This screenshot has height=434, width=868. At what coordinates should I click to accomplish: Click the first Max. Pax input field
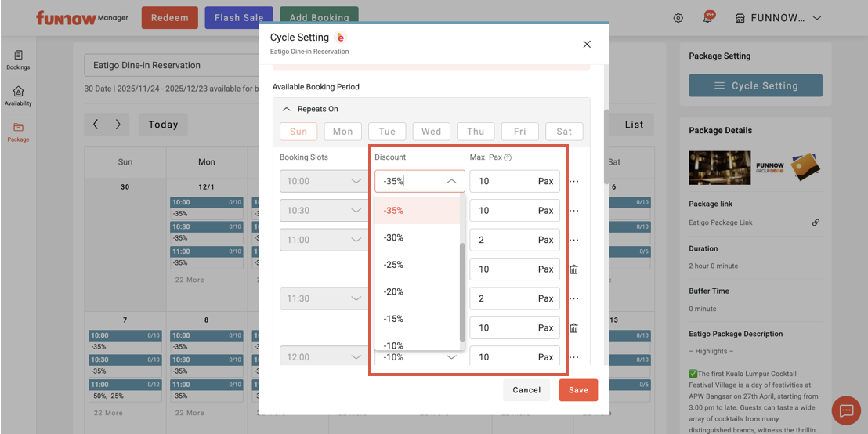coord(503,181)
